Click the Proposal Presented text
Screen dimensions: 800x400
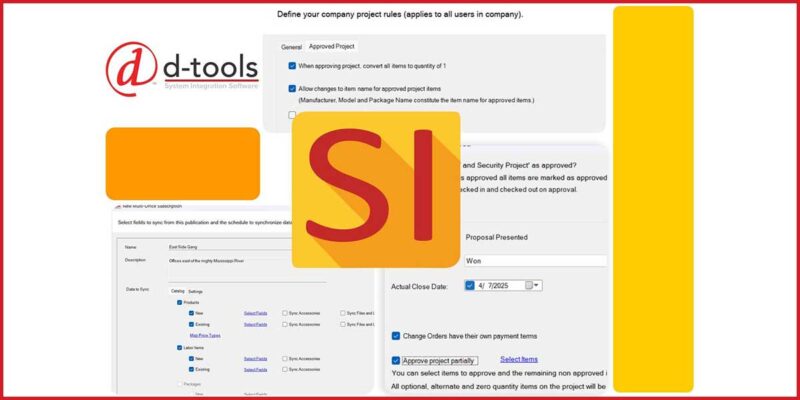[496, 237]
